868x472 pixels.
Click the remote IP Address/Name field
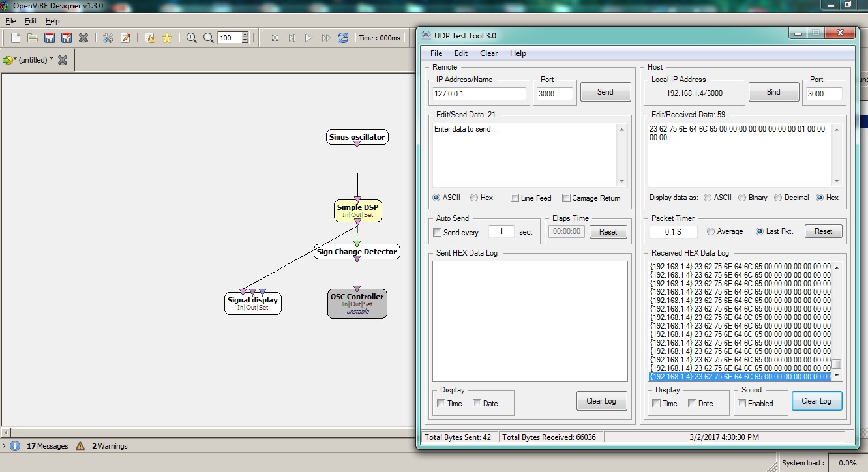[479, 94]
